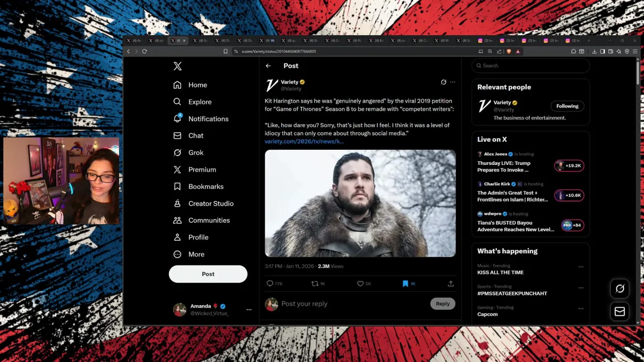Open the Kit Harington post image
The height and width of the screenshot is (362, 644).
360,204
